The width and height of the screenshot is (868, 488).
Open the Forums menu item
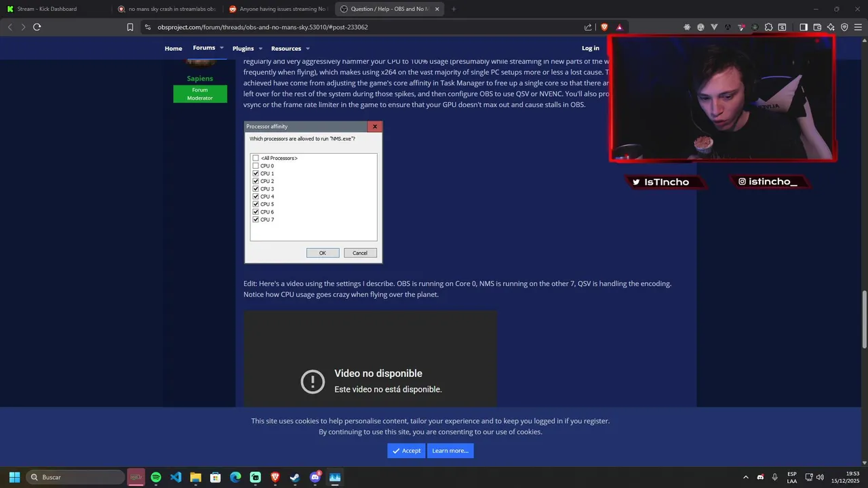tap(203, 47)
